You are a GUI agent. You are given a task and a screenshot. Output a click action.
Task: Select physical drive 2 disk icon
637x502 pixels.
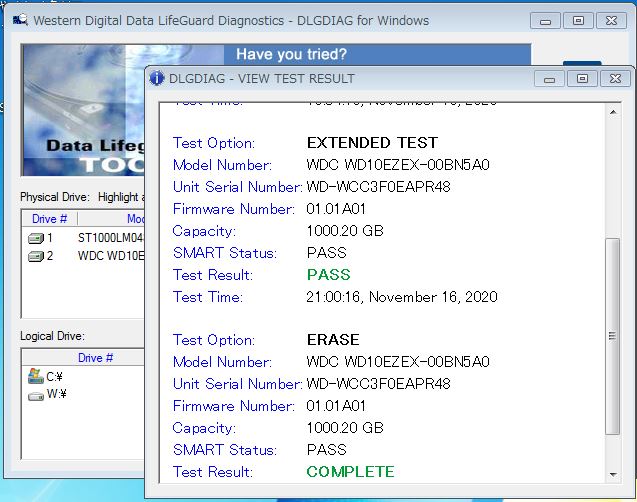click(36, 256)
